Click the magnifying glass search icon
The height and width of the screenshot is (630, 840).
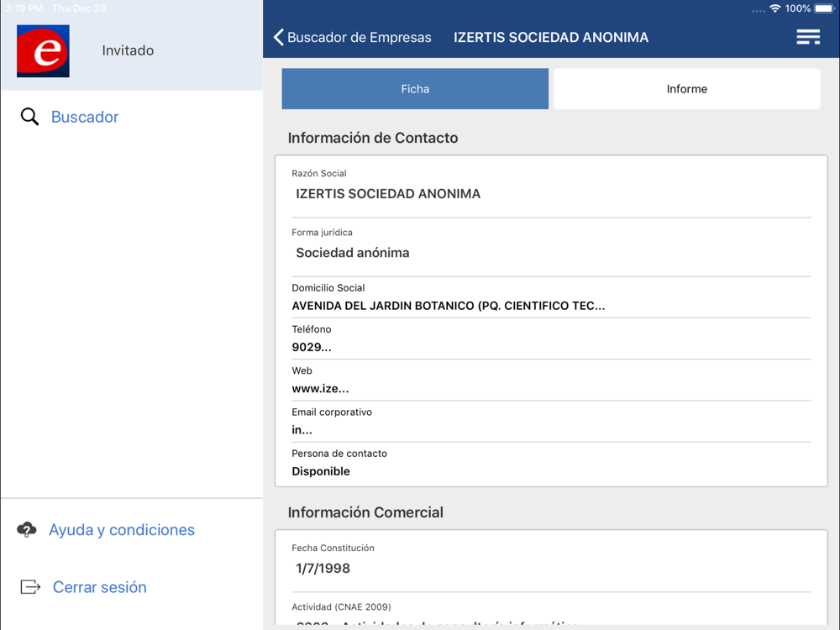29,116
